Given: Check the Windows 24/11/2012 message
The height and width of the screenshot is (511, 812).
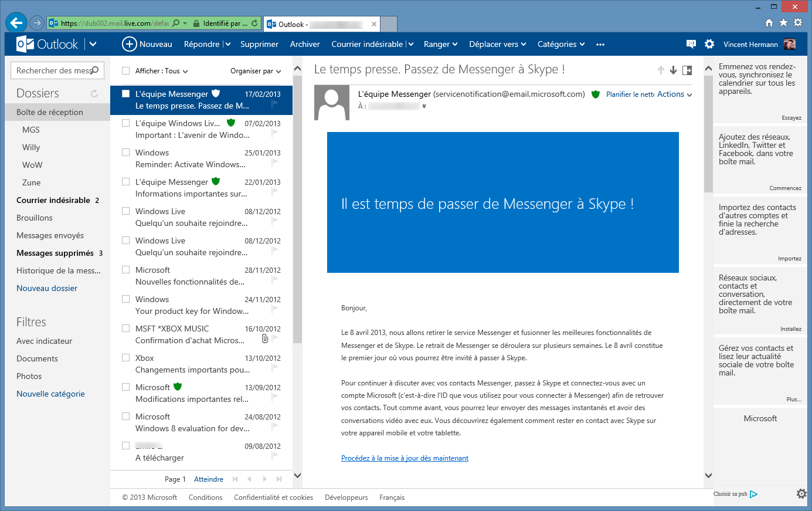Looking at the screenshot, I should pos(125,299).
